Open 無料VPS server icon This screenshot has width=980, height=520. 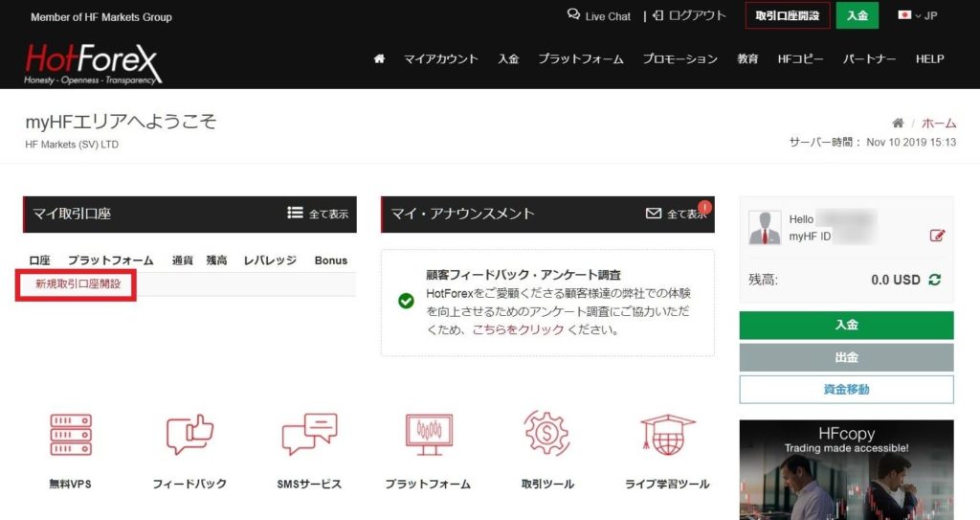point(71,434)
